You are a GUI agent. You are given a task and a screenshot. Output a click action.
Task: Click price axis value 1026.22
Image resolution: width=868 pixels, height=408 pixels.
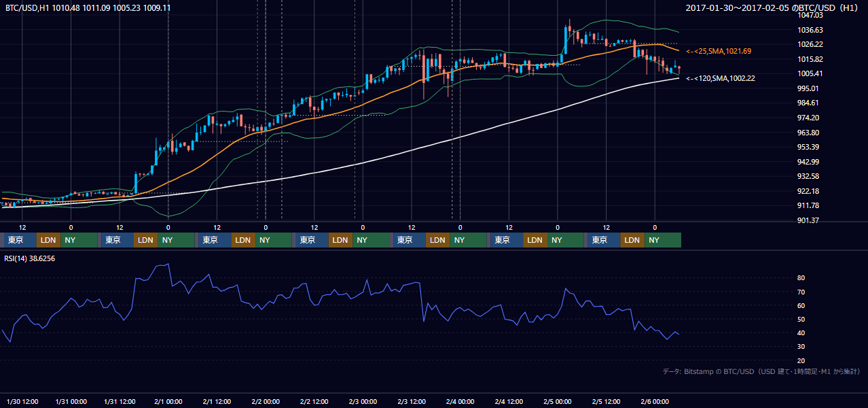click(810, 44)
